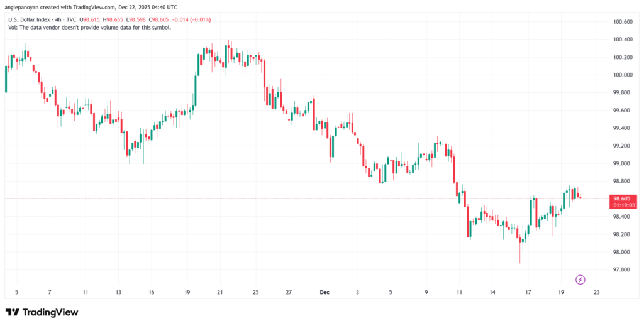The image size is (644, 326).
Task: Click the 17 date label on time axis
Action: pyautogui.click(x=529, y=292)
